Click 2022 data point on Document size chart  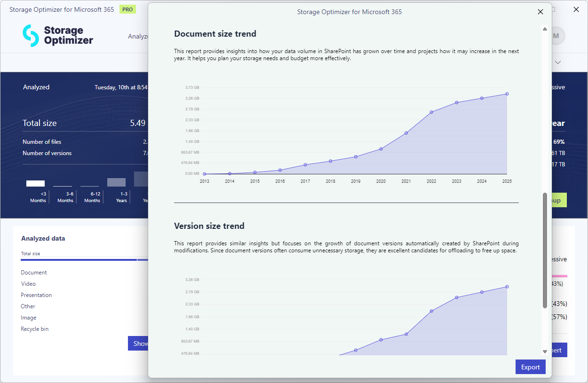(x=431, y=112)
